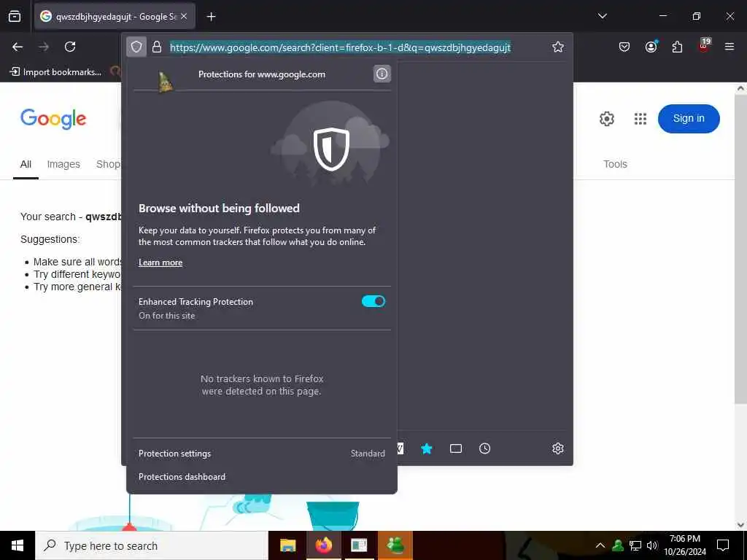Screen dimensions: 747x560
Task: Click the Firefox taskbar icon
Action: point(323,545)
